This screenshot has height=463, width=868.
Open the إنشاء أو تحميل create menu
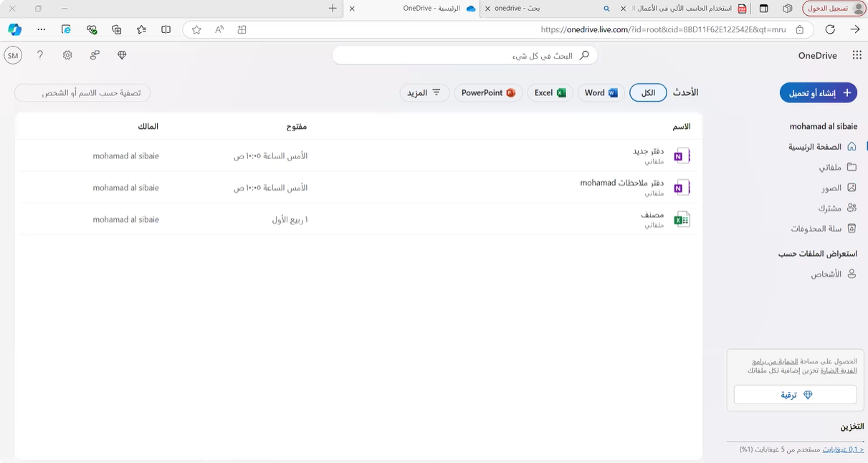[x=818, y=93]
